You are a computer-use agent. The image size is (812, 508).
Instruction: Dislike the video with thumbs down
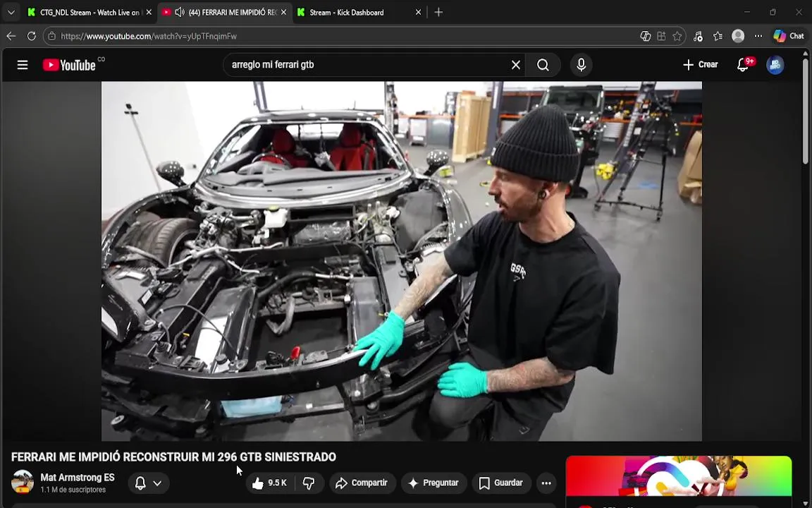pyautogui.click(x=309, y=483)
